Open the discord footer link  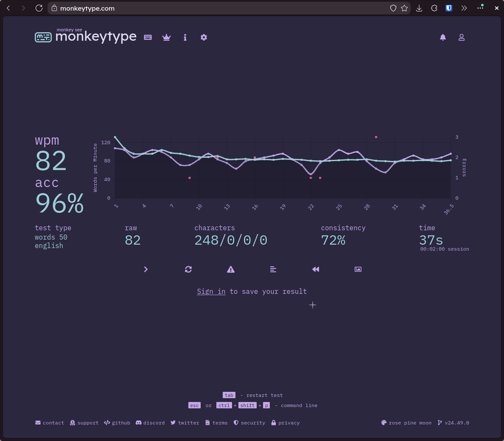tap(150, 423)
